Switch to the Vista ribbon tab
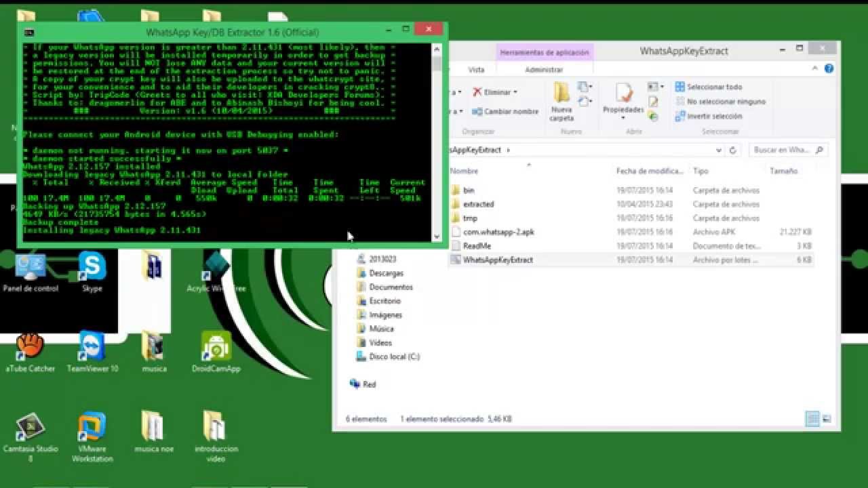This screenshot has width=868, height=488. pyautogui.click(x=477, y=70)
